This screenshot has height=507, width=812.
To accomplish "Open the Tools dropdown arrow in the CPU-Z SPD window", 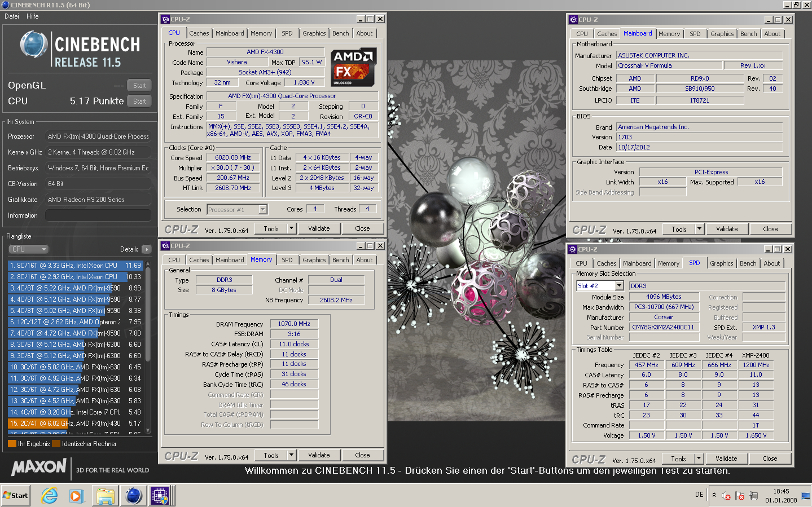I will tap(699, 458).
